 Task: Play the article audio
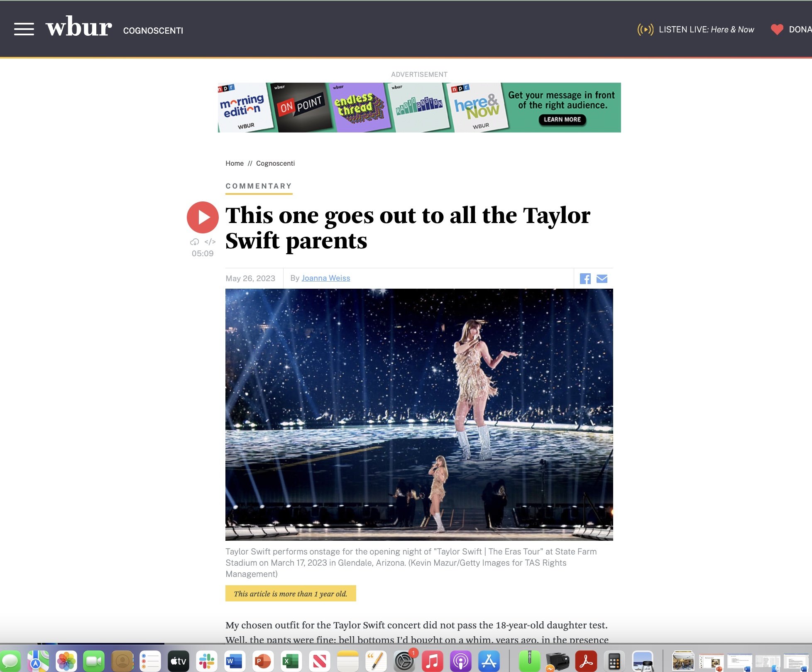[x=203, y=217]
